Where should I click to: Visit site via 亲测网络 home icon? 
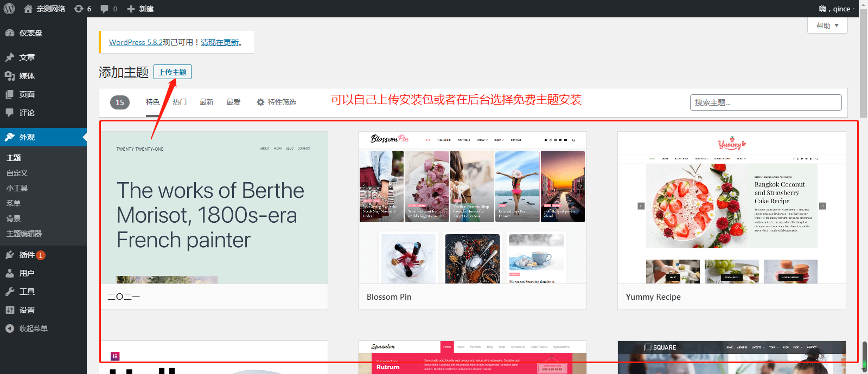point(28,9)
